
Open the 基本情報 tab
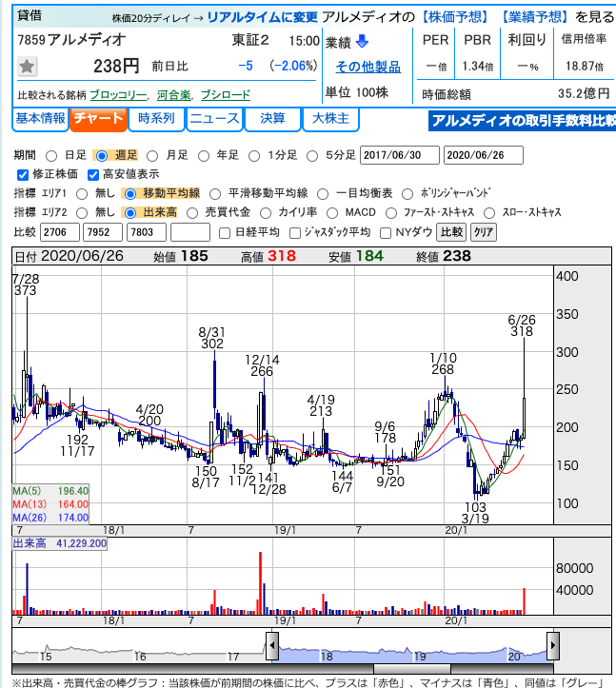pyautogui.click(x=40, y=119)
